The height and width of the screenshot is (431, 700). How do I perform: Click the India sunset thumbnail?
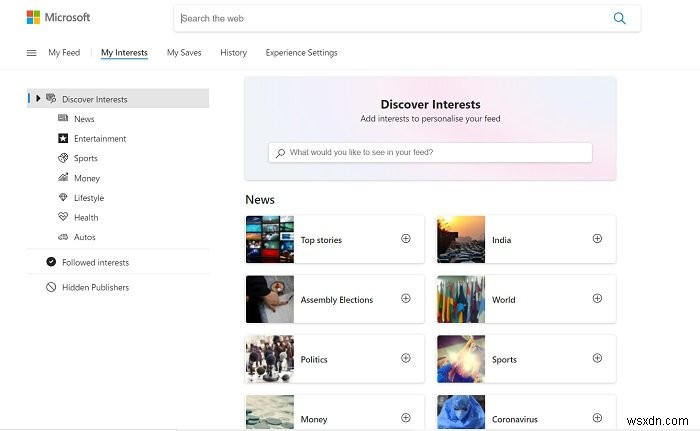[461, 239]
